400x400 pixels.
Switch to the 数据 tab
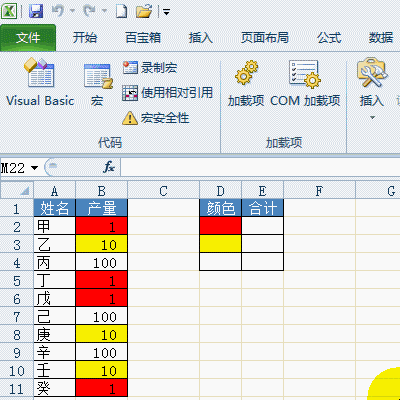pyautogui.click(x=381, y=38)
